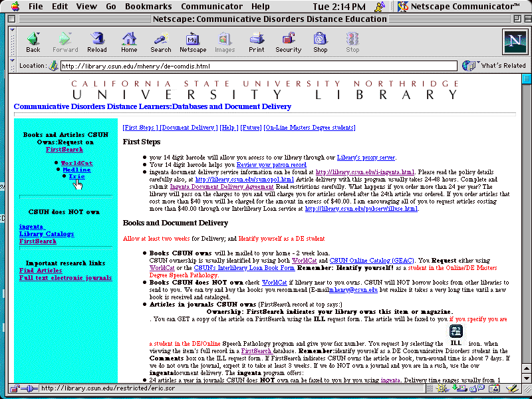Open Full text electronic journals link
Image resolution: width=532 pixels, height=399 pixels.
65,277
